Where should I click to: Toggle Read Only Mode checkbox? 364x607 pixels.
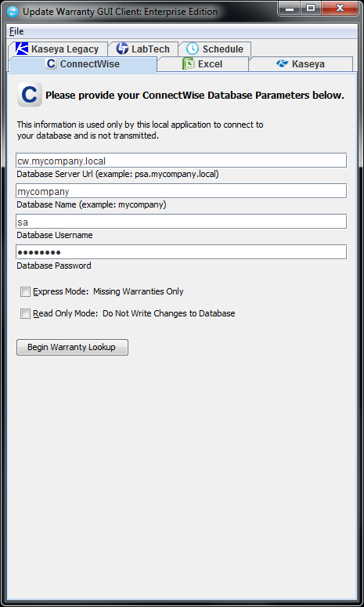pyautogui.click(x=26, y=313)
